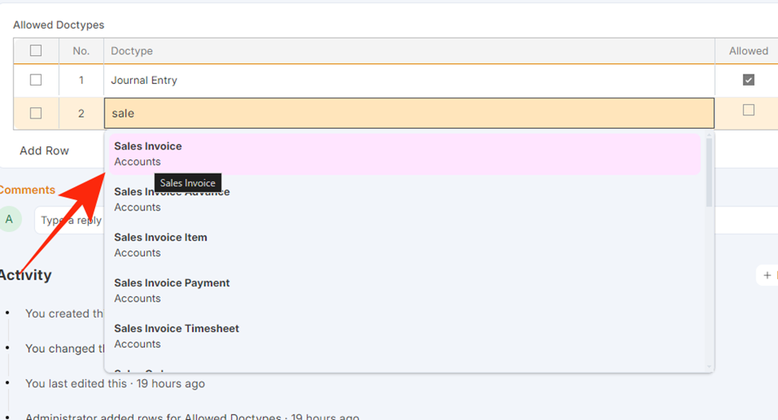Choose Sales Invoice Advance option
Image resolution: width=778 pixels, height=420 pixels.
coord(405,199)
